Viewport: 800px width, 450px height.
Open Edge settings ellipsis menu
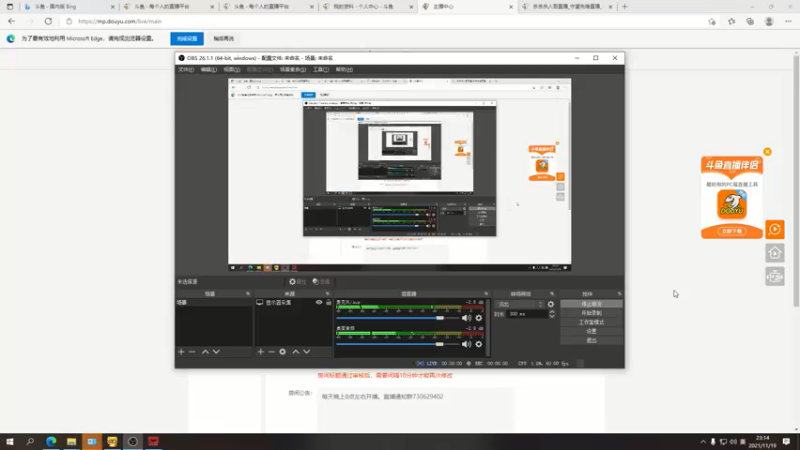click(788, 21)
